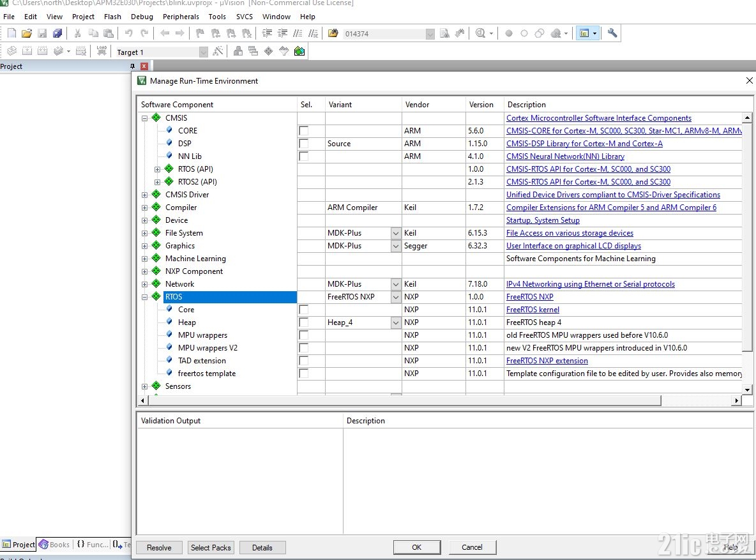Click the Cut scissors icon
The height and width of the screenshot is (560, 756).
[77, 33]
